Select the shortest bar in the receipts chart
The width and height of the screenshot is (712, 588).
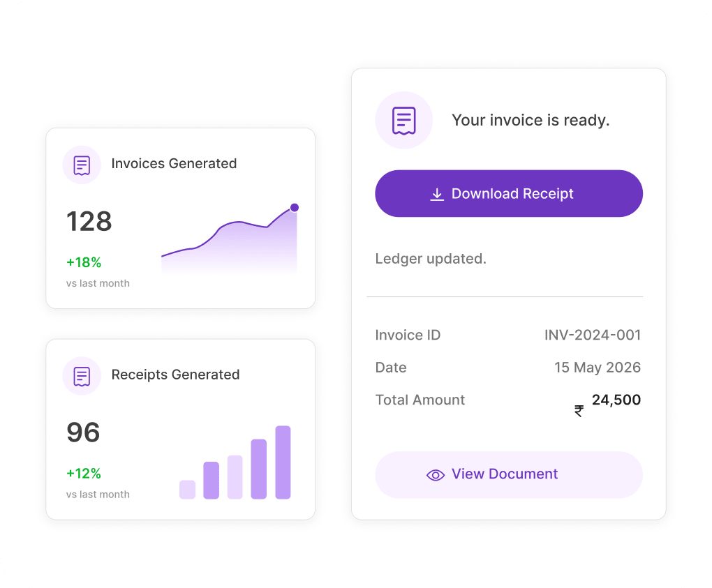pos(188,490)
